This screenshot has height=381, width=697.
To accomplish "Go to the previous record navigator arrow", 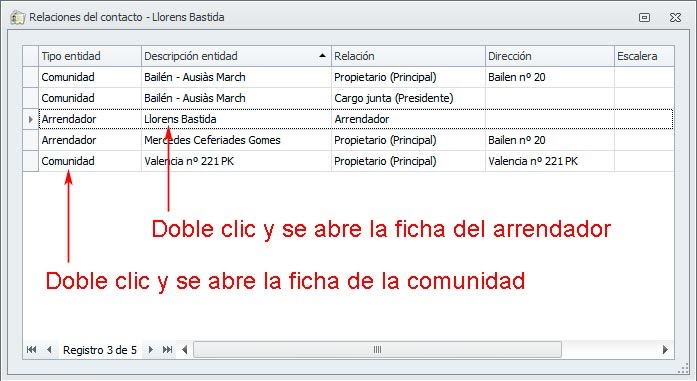I will point(49,349).
